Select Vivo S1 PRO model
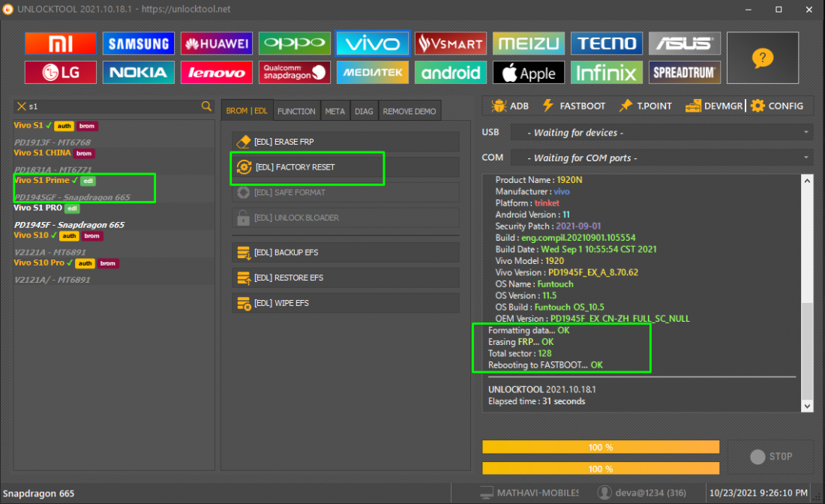Screen dimensions: 825x504 [114, 216]
